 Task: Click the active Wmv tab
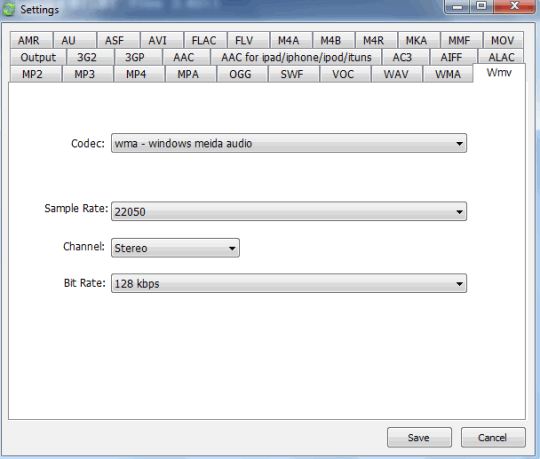point(499,73)
